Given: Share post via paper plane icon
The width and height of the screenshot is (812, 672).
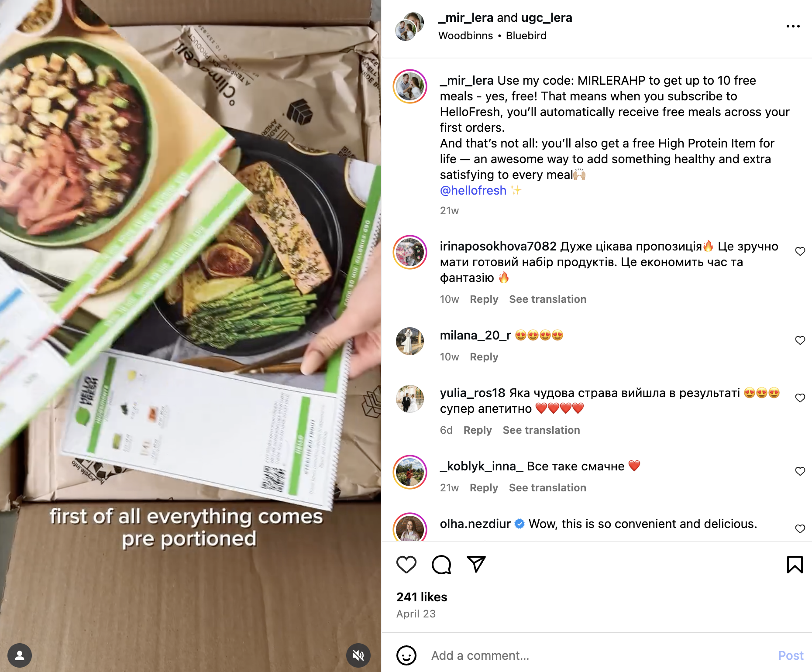Looking at the screenshot, I should point(476,564).
